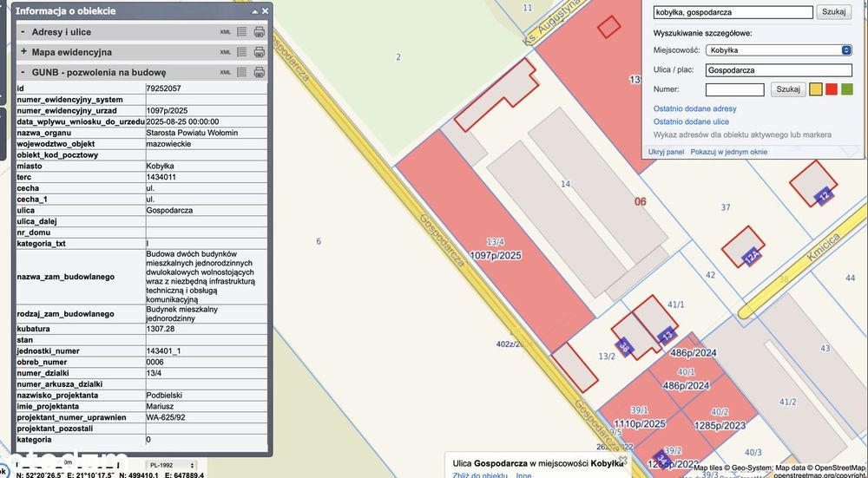868x478 pixels.
Task: Click the Wykaz adresów dla obiektu aktywnego text
Action: click(x=742, y=135)
